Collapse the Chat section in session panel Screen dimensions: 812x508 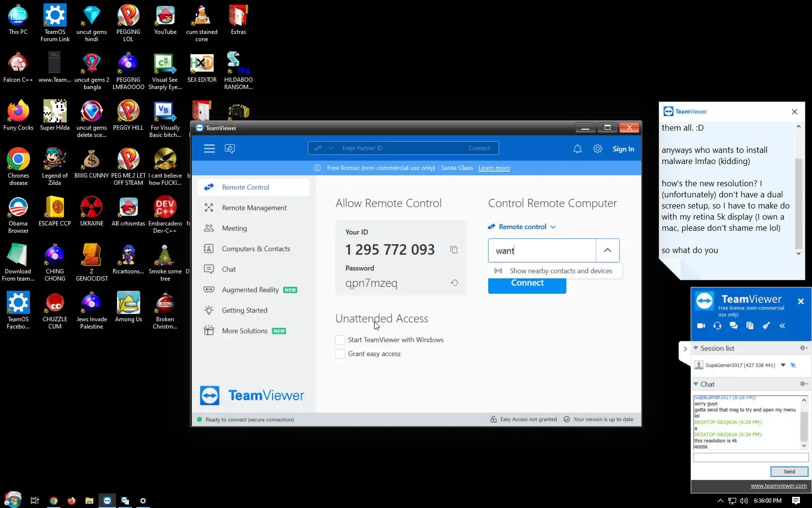click(x=696, y=384)
